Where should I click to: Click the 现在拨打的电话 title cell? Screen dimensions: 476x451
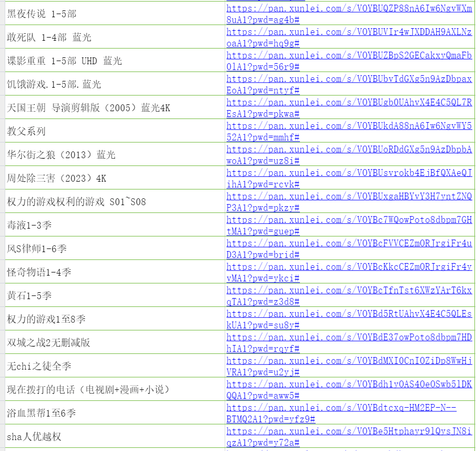(x=88, y=389)
